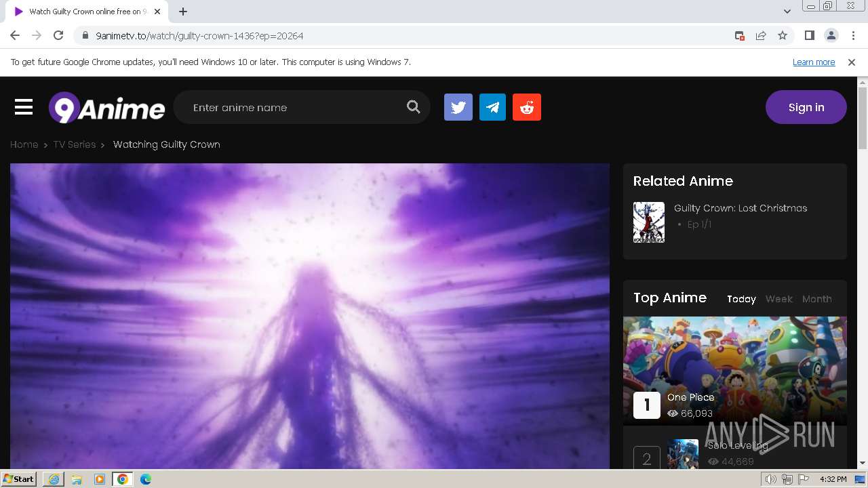Viewport: 868px width, 488px height.
Task: Open Guilty Crown: Lost Christmas link
Action: pos(741,208)
